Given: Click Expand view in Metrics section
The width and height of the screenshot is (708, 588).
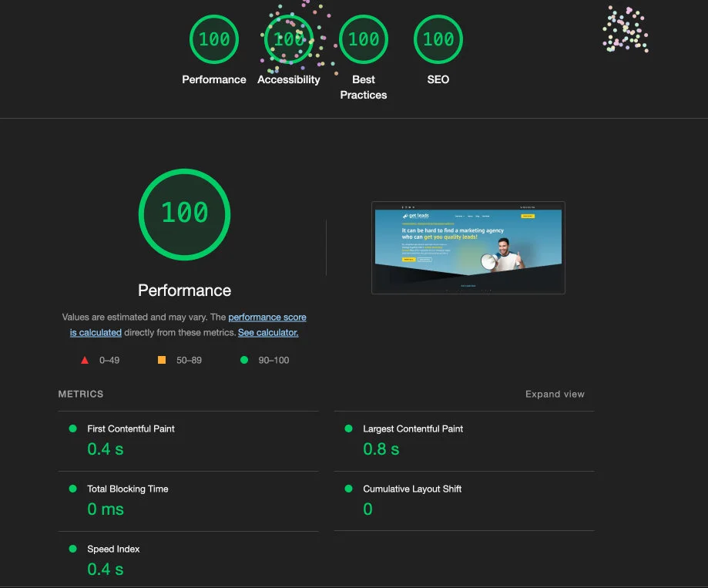Looking at the screenshot, I should coord(555,395).
